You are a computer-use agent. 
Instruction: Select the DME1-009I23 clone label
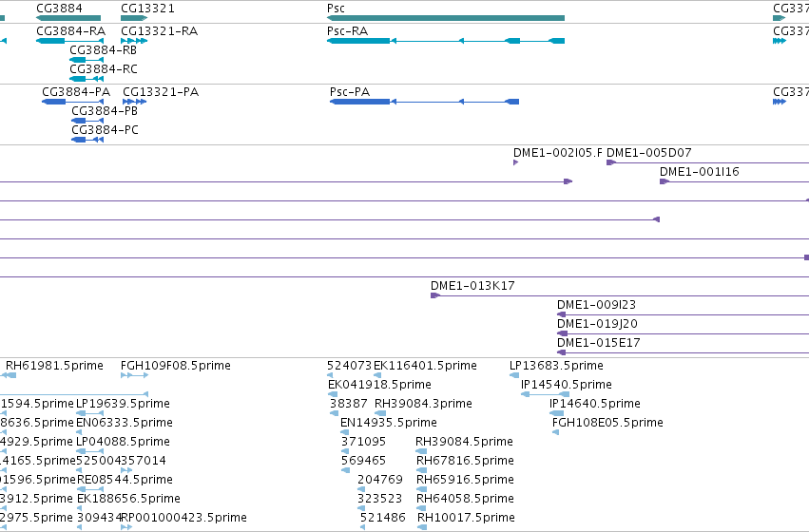596,305
